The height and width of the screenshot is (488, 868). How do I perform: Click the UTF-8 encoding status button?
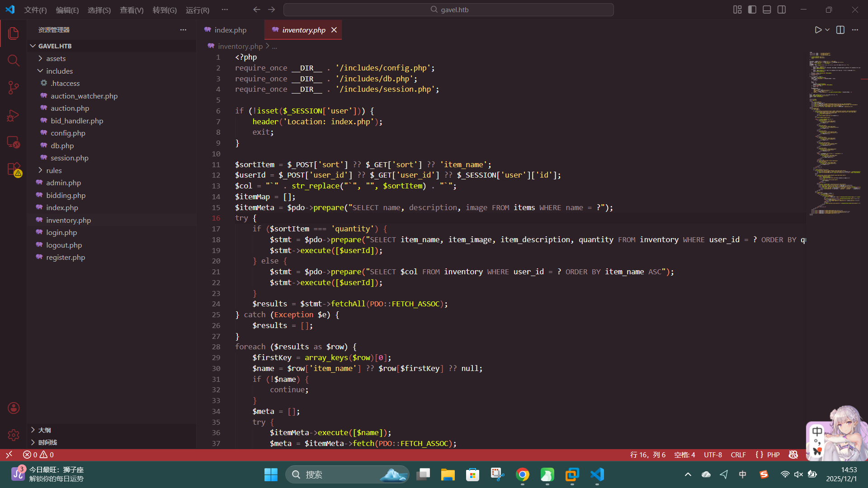coord(712,455)
